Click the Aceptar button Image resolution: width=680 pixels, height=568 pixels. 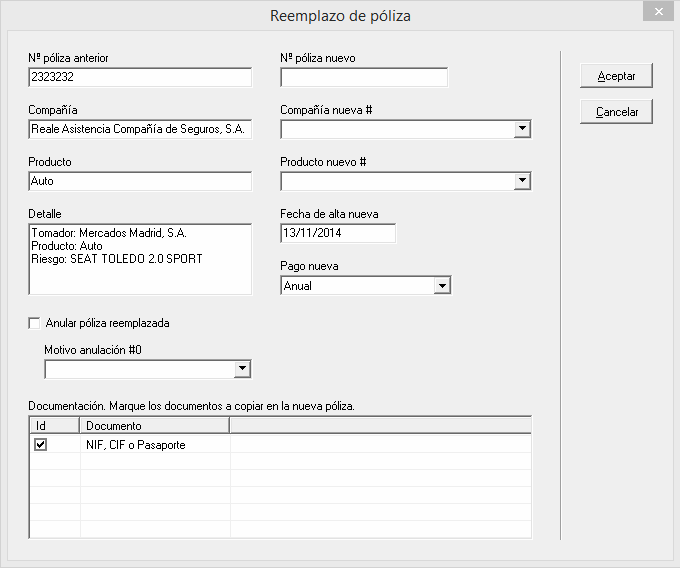[616, 76]
